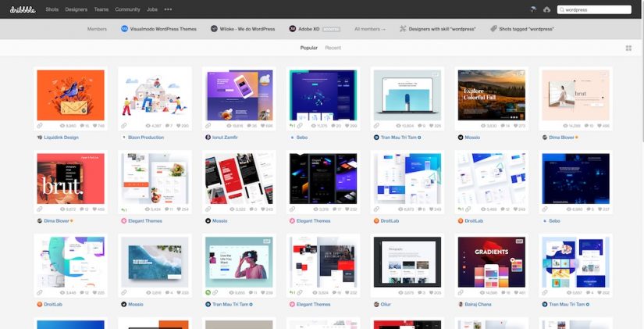Image resolution: width=644 pixels, height=329 pixels.
Task: Click the link icon under Liquidink Design shot
Action: 40,126
